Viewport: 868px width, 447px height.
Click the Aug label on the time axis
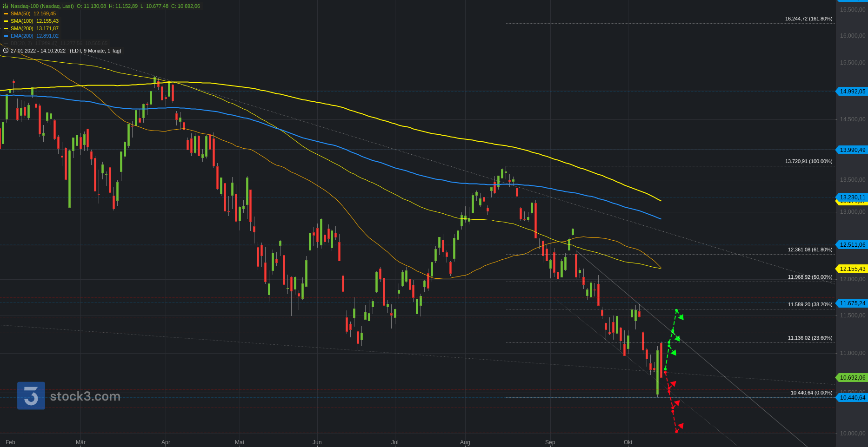point(465,442)
